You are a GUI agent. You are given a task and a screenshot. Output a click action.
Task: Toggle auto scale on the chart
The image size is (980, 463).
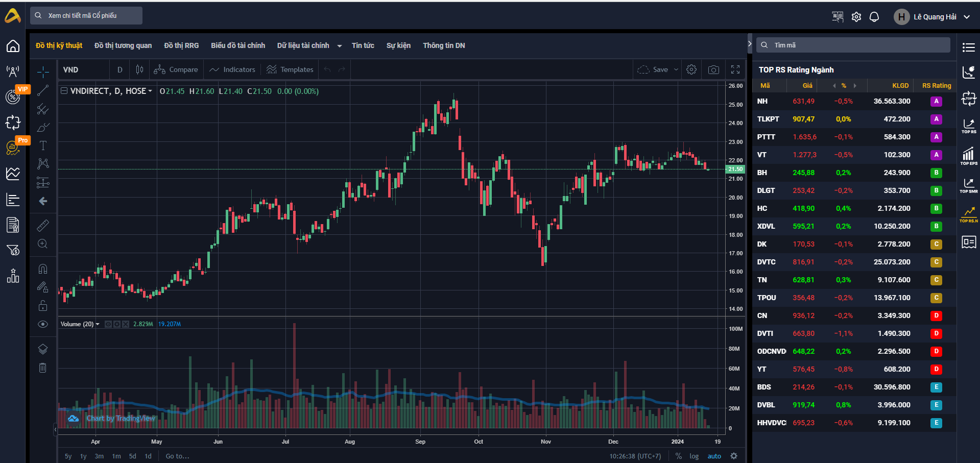pos(714,456)
